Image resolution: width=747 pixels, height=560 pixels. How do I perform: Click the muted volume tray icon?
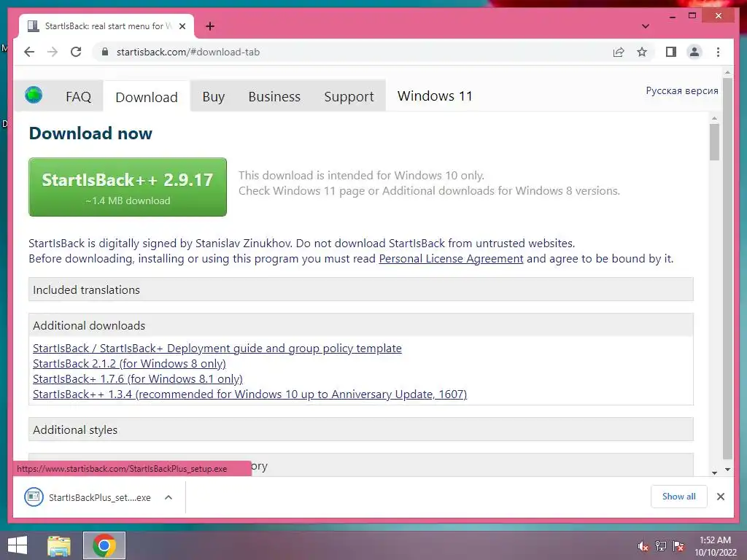click(643, 546)
